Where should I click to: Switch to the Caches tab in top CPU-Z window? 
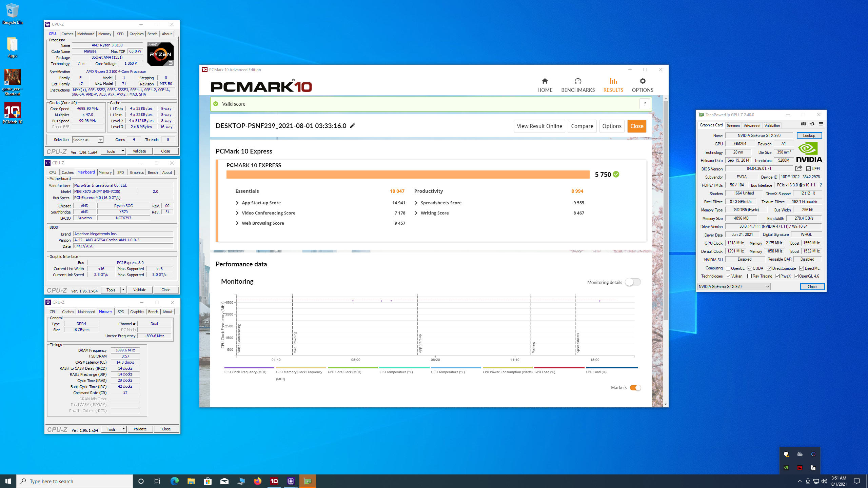(67, 34)
